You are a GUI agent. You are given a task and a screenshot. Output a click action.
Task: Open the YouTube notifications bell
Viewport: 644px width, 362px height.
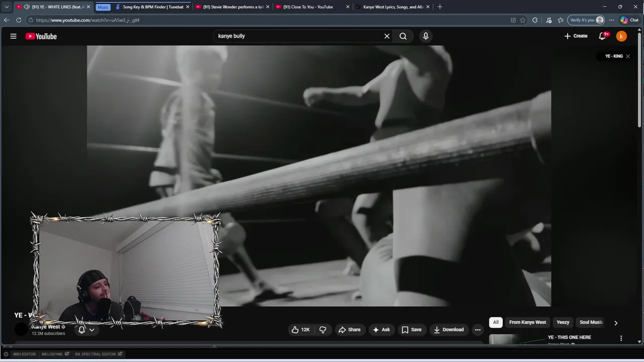[x=603, y=36]
